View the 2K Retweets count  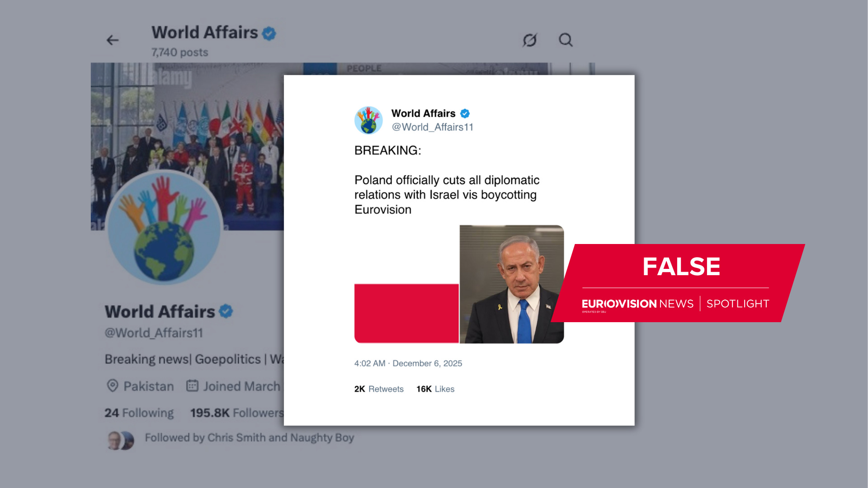pyautogui.click(x=379, y=389)
